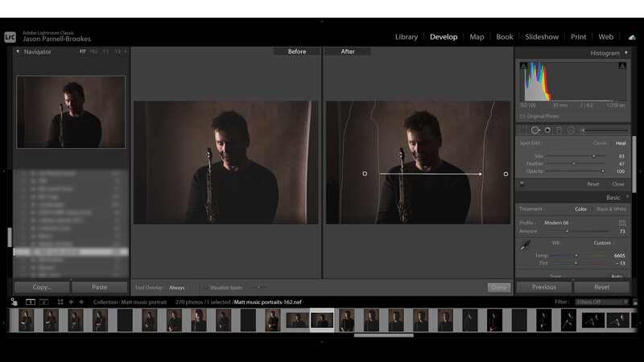Select the Red Eye Correction tool

(x=547, y=130)
